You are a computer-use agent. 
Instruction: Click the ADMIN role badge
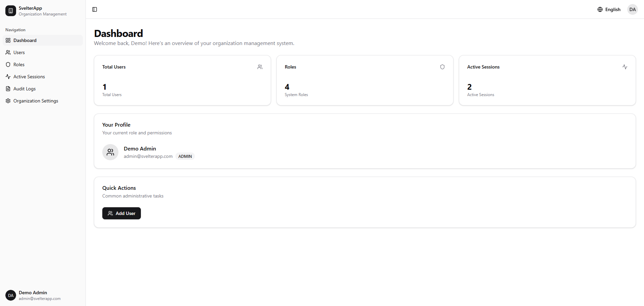pos(185,156)
